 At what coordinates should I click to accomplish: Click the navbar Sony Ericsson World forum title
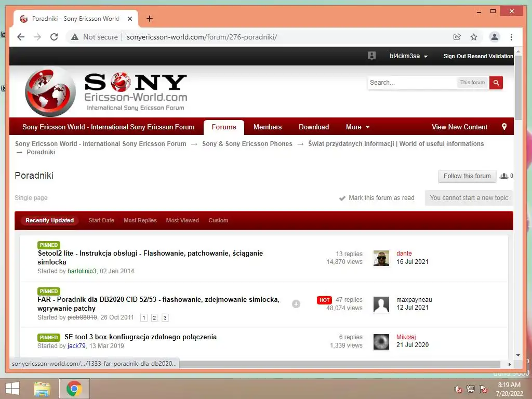pyautogui.click(x=108, y=127)
